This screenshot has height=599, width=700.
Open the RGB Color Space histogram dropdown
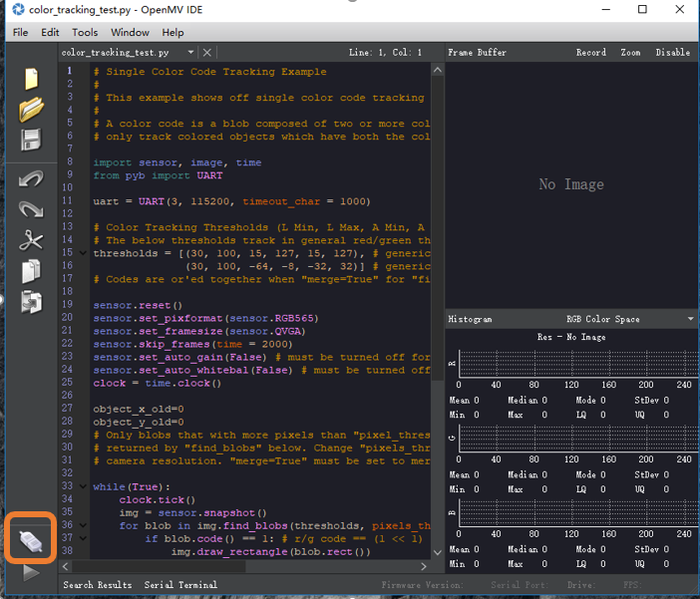pyautogui.click(x=690, y=319)
